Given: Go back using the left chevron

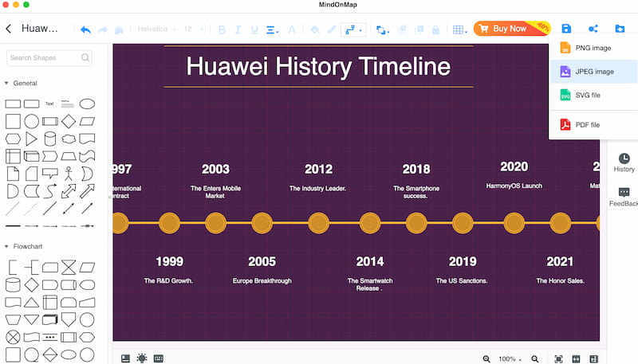Looking at the screenshot, I should pos(9,29).
